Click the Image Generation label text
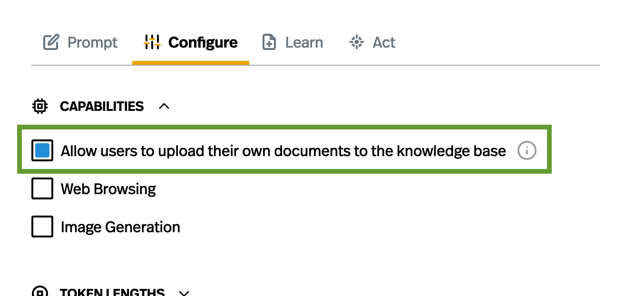 tap(120, 227)
